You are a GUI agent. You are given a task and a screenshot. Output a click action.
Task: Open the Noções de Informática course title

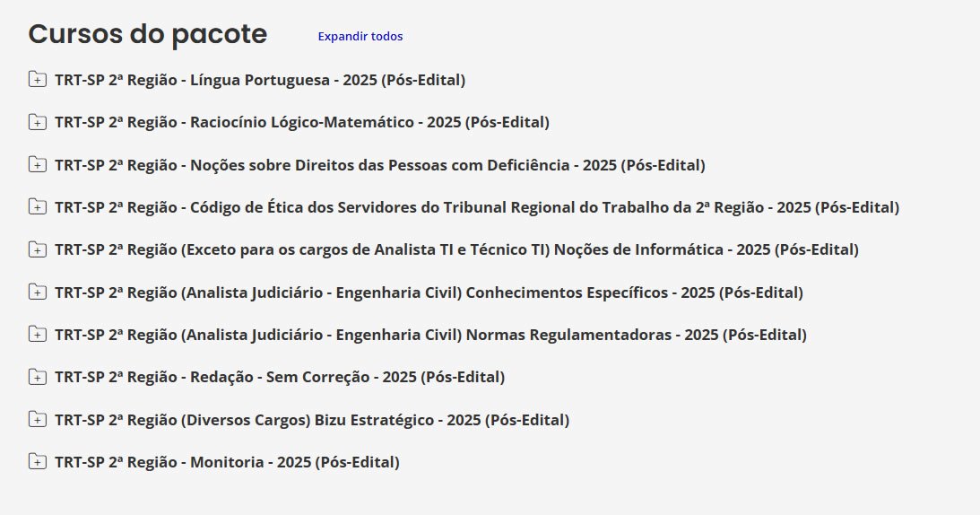tap(456, 249)
